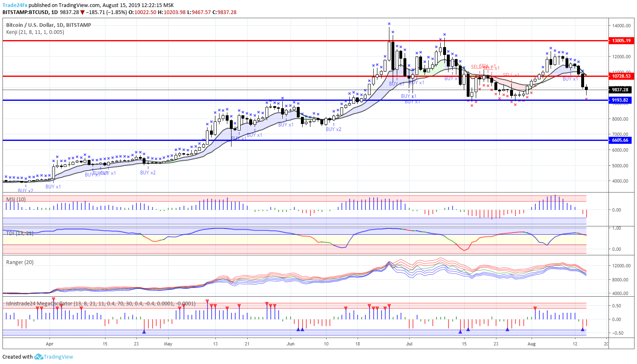637x364 pixels.
Task: Click the TradingView cloud icon
Action: pyautogui.click(x=38, y=357)
